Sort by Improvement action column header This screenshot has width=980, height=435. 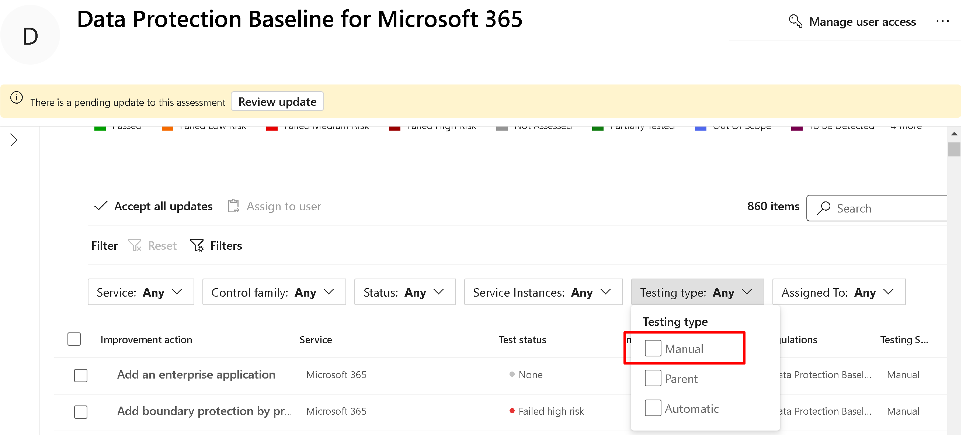[x=146, y=339]
